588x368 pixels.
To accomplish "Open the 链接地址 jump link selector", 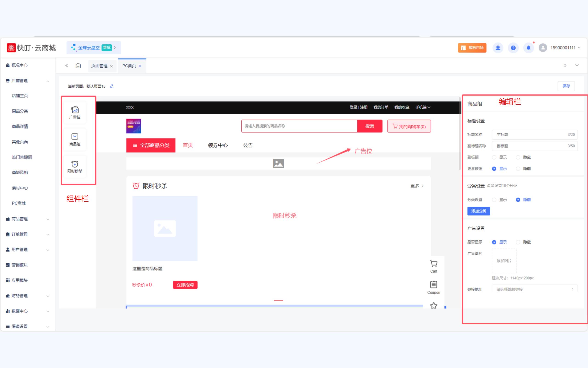I will 535,289.
